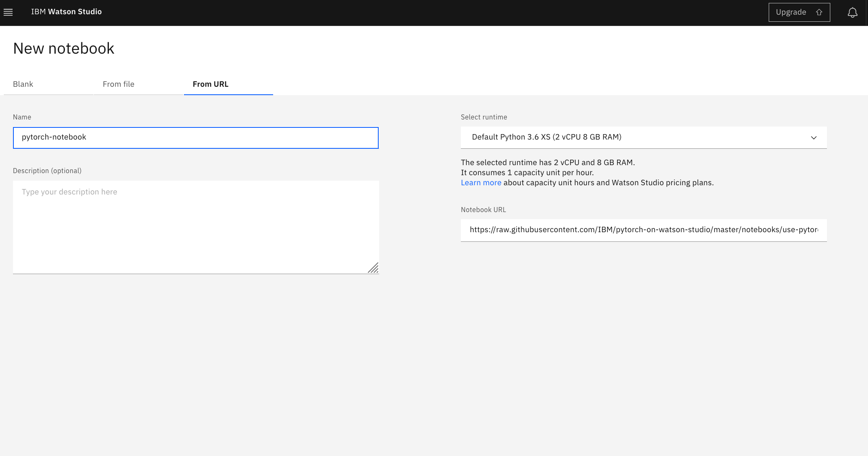This screenshot has width=868, height=456.
Task: Click the notifications bell icon
Action: [x=852, y=13]
